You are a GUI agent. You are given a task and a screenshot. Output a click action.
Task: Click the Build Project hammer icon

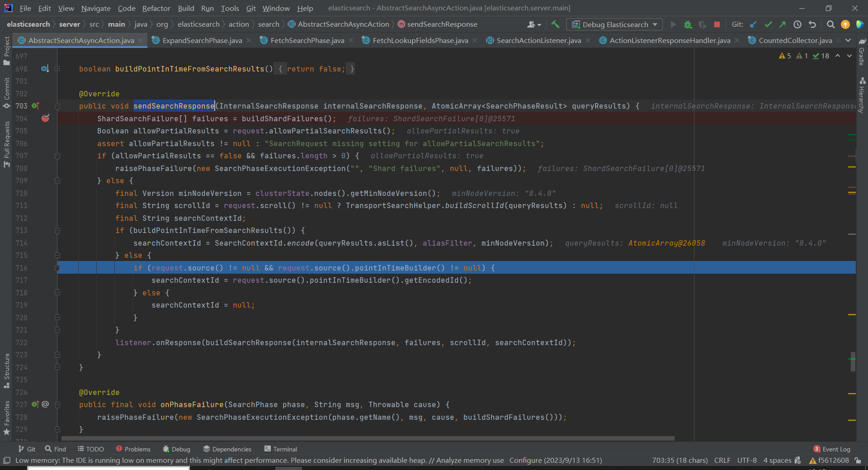(x=555, y=24)
